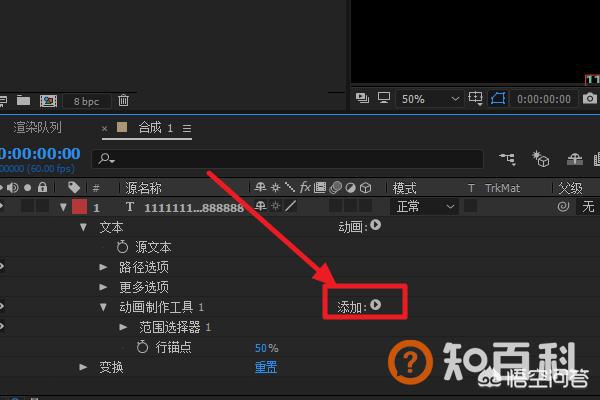
Task: Toggle shy switch on layer 1
Action: click(261, 206)
